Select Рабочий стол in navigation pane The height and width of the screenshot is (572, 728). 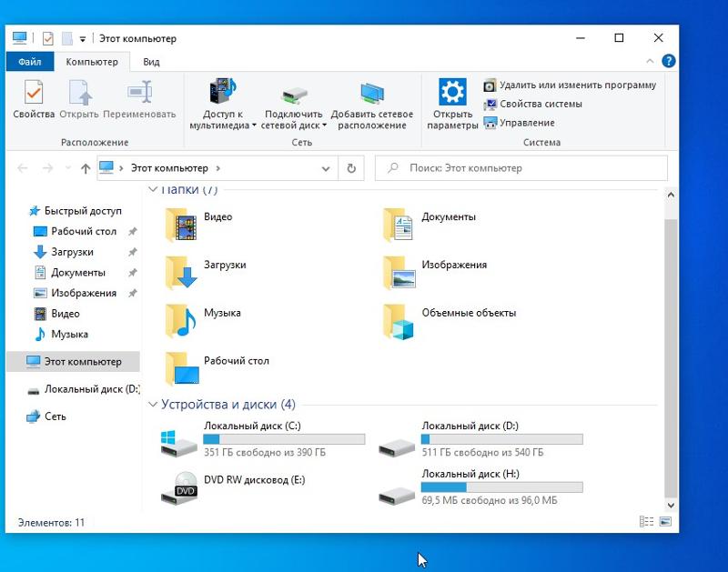point(76,231)
